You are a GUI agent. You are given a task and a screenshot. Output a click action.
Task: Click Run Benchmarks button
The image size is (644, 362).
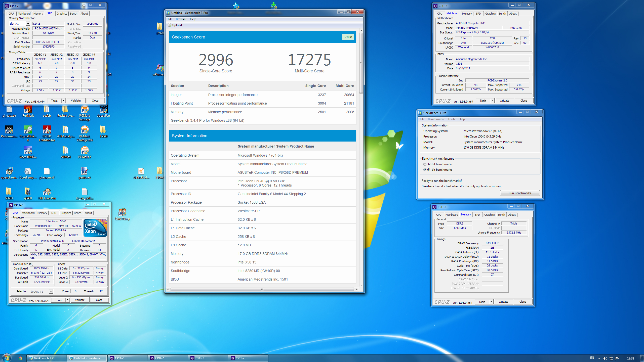(x=520, y=193)
